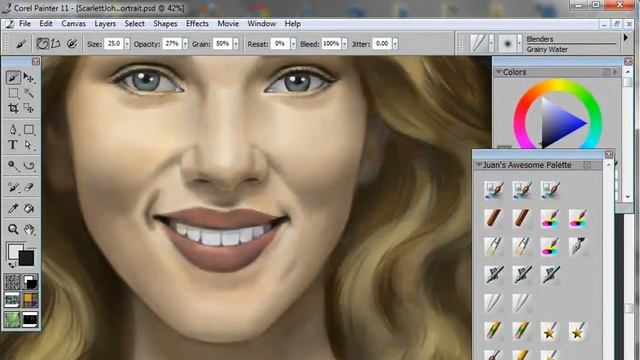Open the Layers menu
Image resolution: width=640 pixels, height=360 pixels.
pos(105,24)
